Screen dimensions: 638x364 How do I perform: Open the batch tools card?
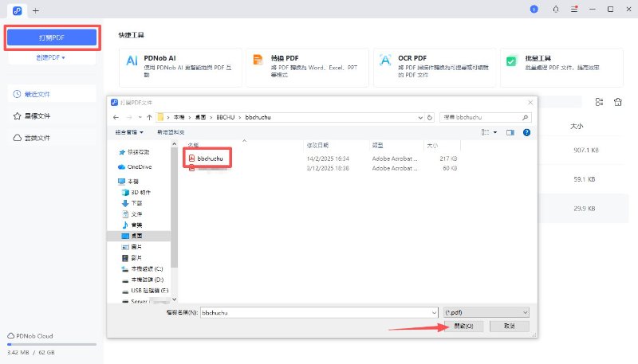coord(561,68)
